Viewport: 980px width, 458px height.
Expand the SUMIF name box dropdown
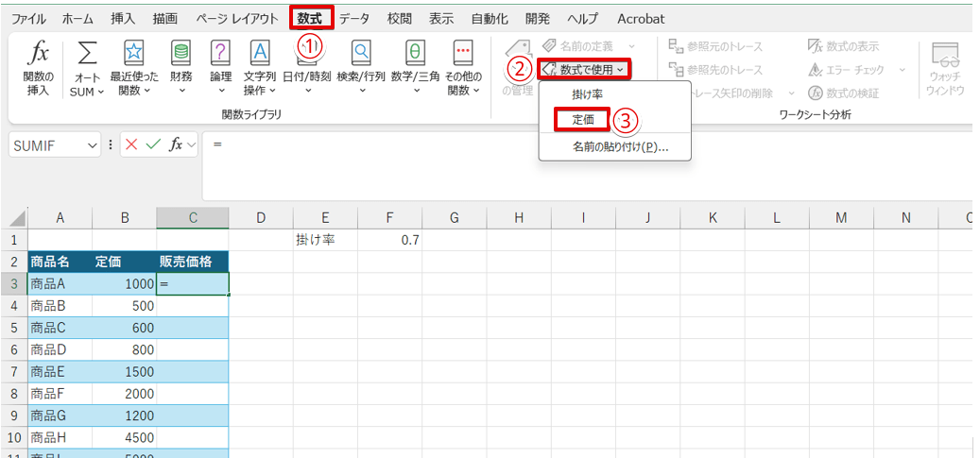click(x=94, y=145)
